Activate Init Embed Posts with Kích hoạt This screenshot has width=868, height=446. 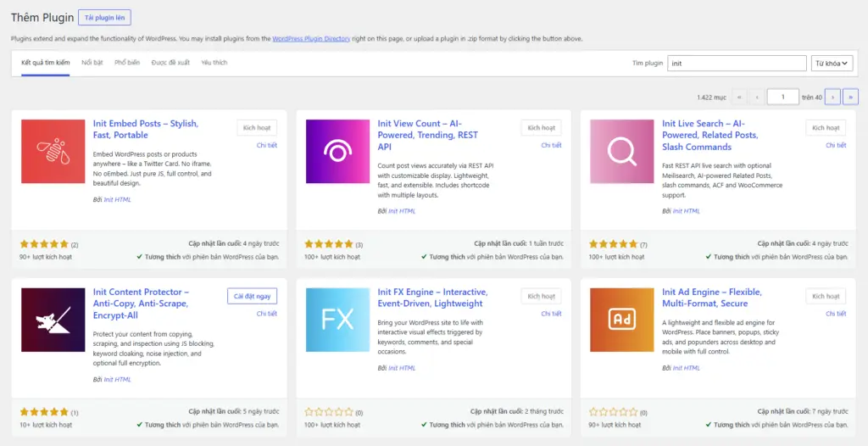tap(257, 128)
